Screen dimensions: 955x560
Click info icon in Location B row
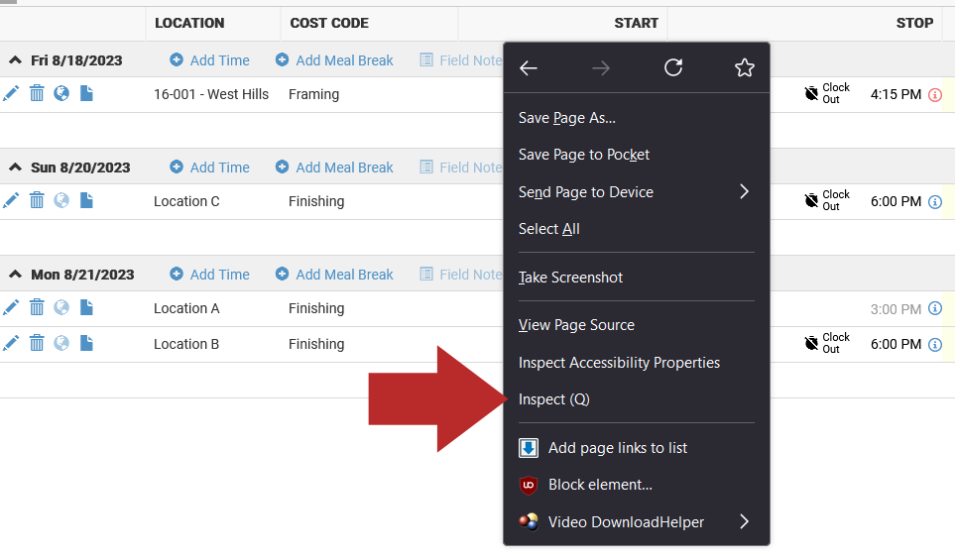[935, 345]
